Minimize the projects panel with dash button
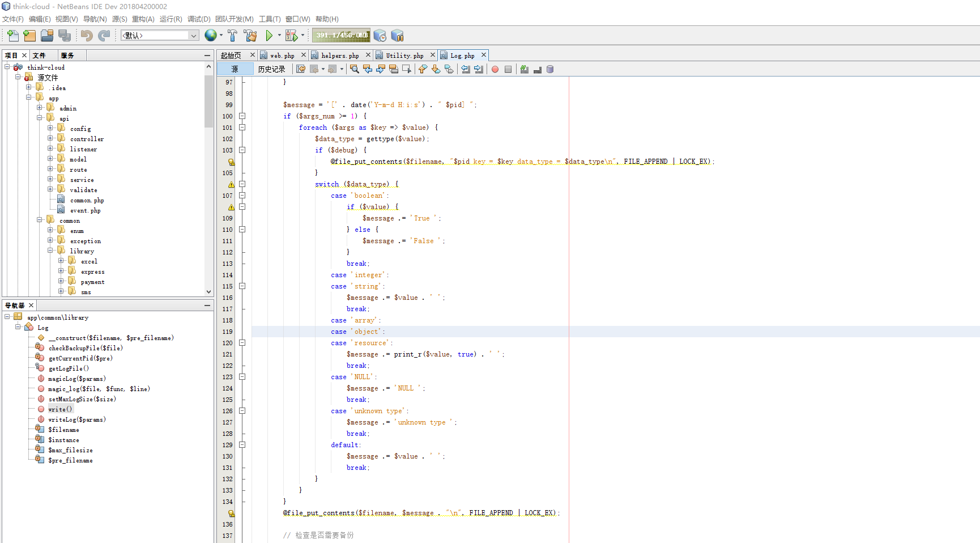Viewport: 980px width, 543px height. tap(207, 55)
